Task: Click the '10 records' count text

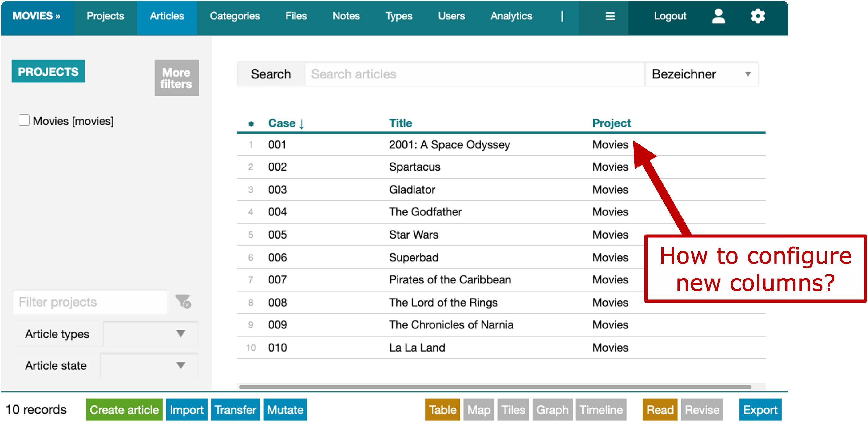Action: click(x=36, y=409)
